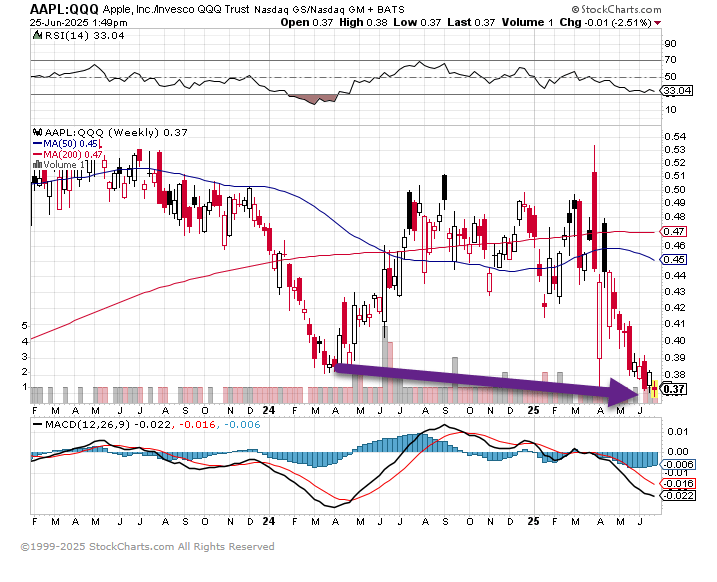The image size is (717, 582).
Task: Click the 0.41 price axis label
Action: (x=674, y=324)
